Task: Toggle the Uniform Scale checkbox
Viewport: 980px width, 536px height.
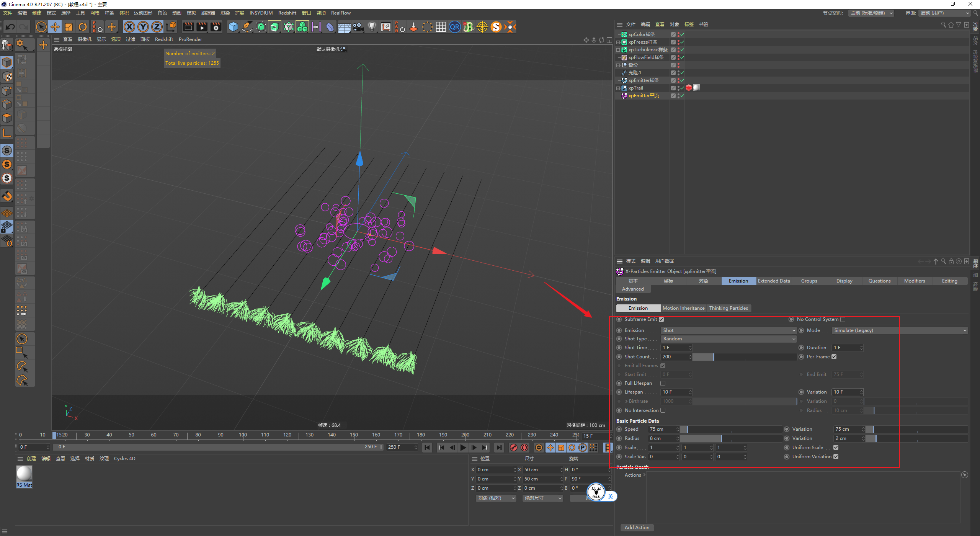Action: point(836,448)
